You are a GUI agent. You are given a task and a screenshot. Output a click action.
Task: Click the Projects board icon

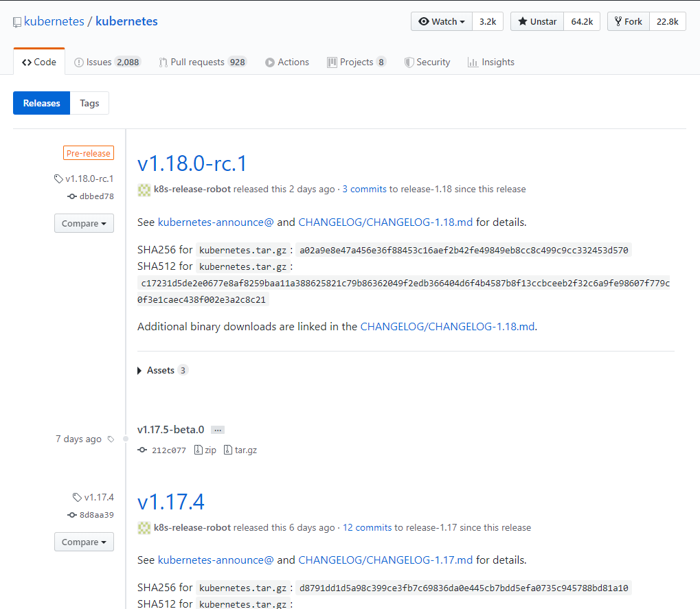coord(332,62)
